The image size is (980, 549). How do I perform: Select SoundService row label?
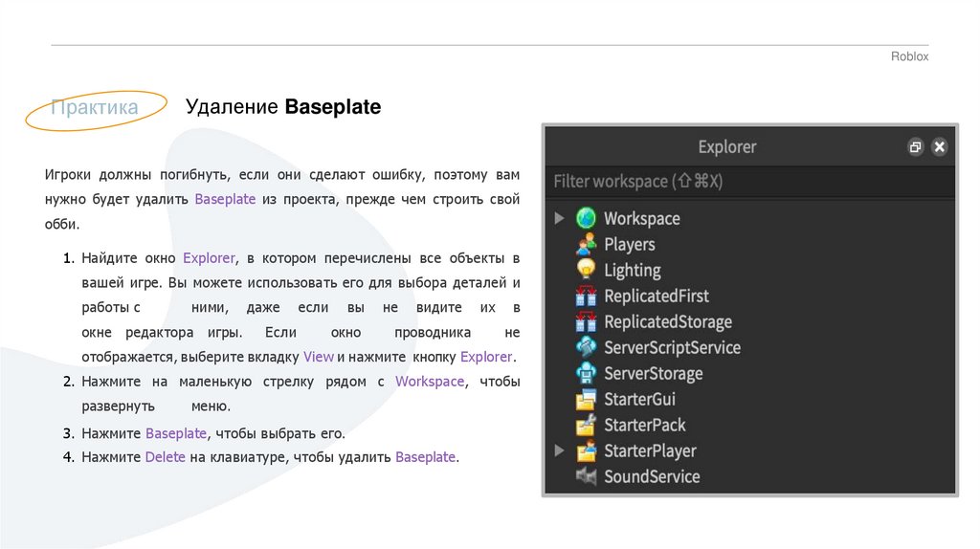651,476
